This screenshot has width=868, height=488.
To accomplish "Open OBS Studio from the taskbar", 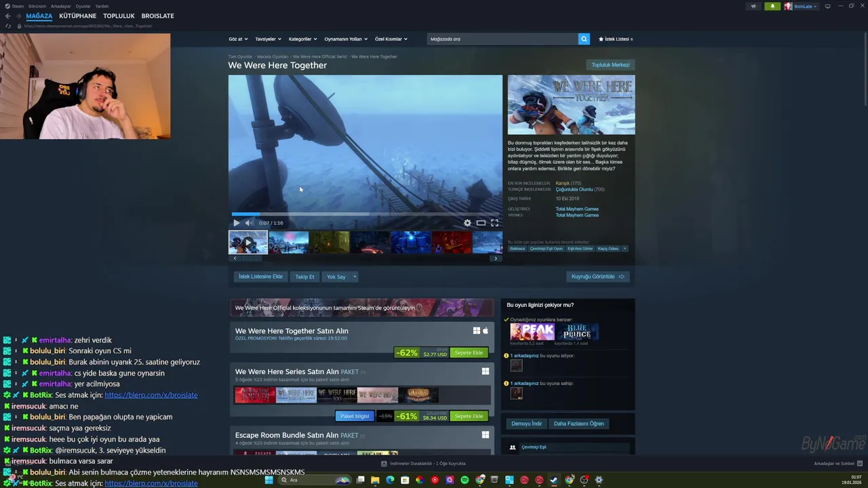I will click(584, 480).
